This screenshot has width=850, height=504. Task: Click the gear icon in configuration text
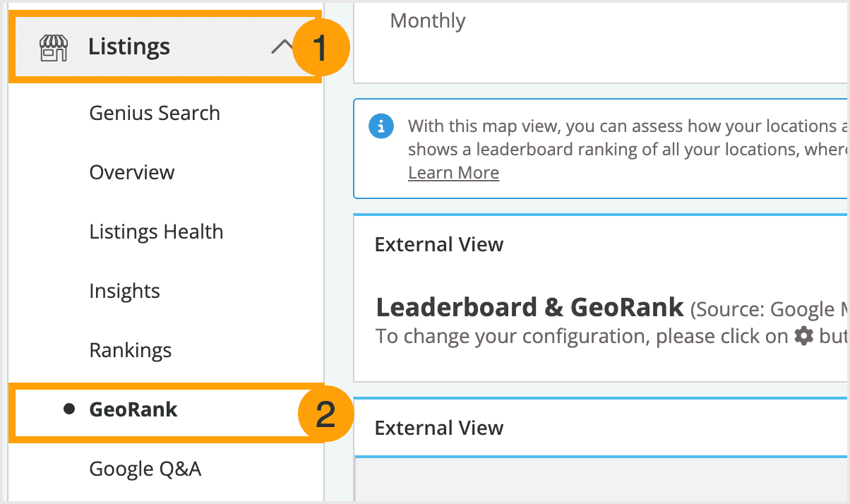(x=803, y=337)
